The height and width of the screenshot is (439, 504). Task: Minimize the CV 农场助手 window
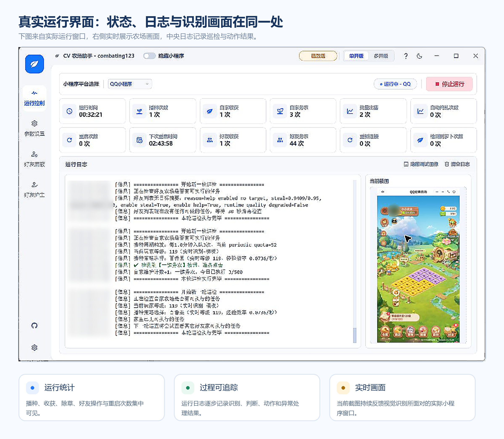[437, 56]
